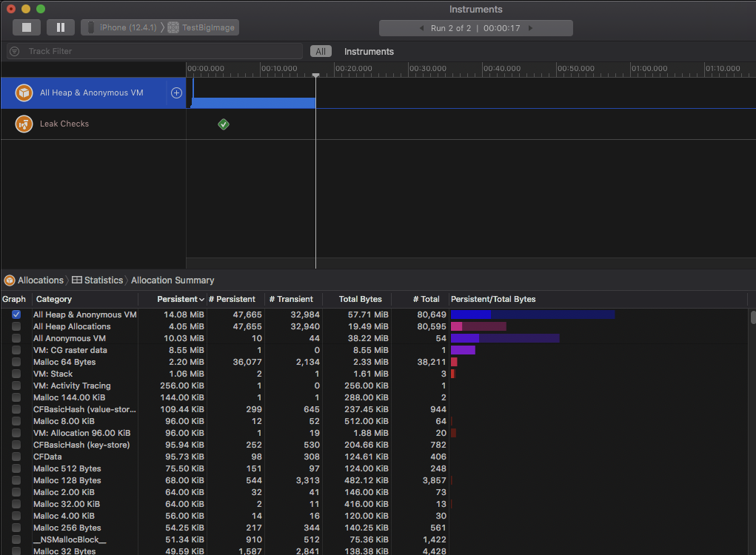
Task: Click the Graph column header
Action: click(x=14, y=299)
